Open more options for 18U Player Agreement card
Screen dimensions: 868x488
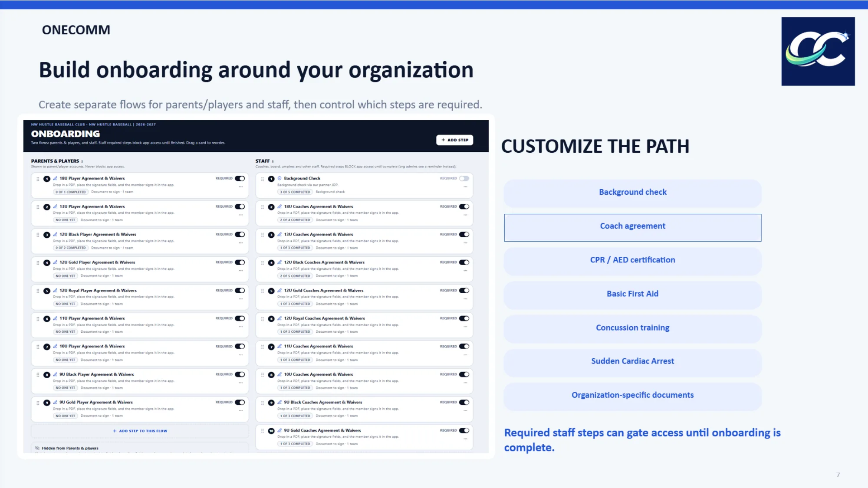coord(241,187)
